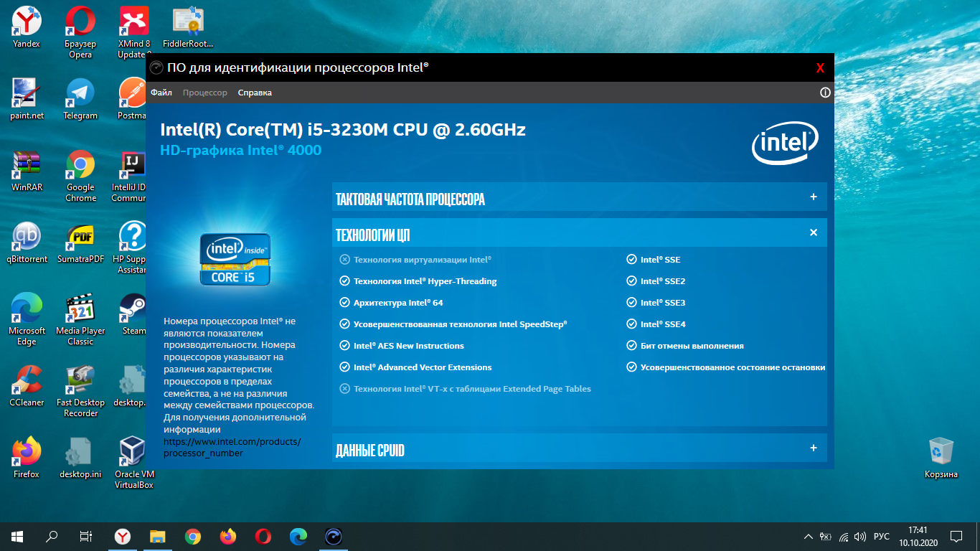This screenshot has height=551, width=980.
Task: Click the Бит отмены выполнения label
Action: tap(692, 346)
